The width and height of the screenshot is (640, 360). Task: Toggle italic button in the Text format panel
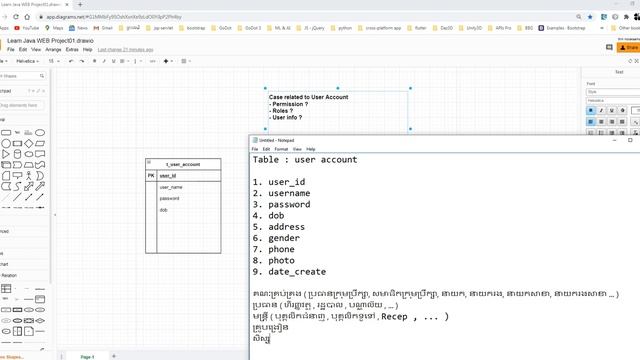pos(601,111)
